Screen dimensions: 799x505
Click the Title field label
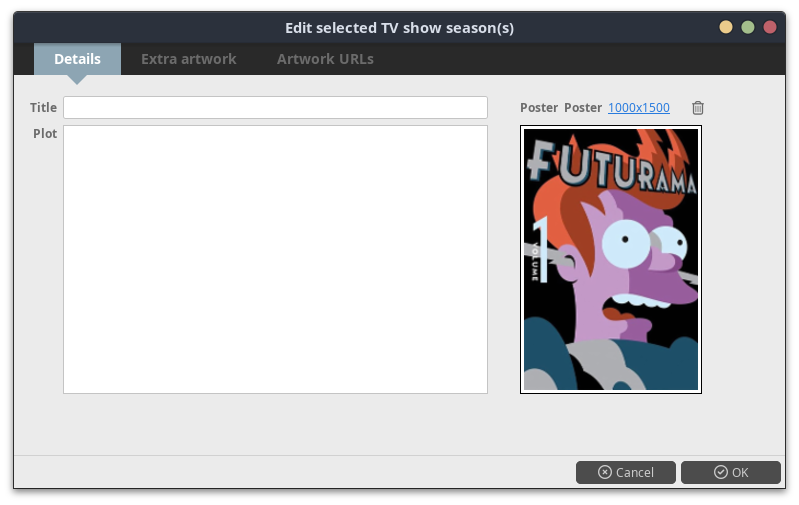point(43,108)
